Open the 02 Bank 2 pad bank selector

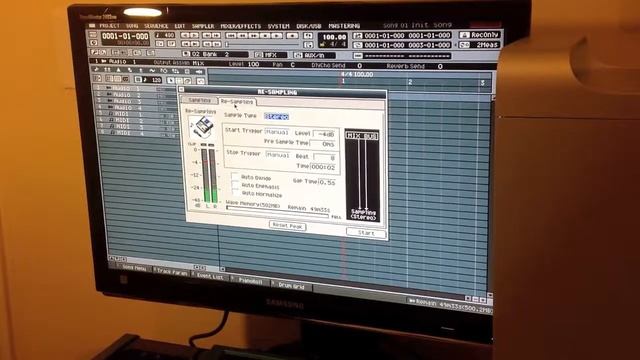click(215, 54)
